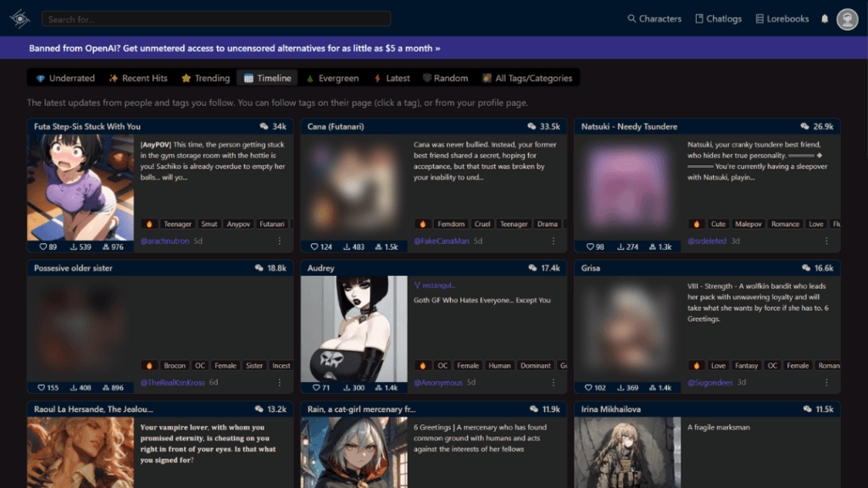
Task: Open Chatlogs in the header navigation
Action: click(x=718, y=19)
